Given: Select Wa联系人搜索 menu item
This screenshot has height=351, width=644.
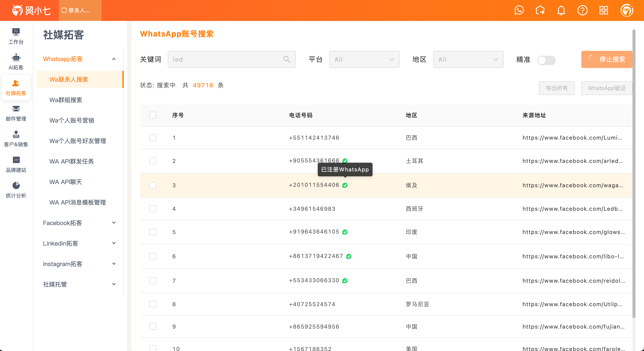Looking at the screenshot, I should [x=80, y=80].
